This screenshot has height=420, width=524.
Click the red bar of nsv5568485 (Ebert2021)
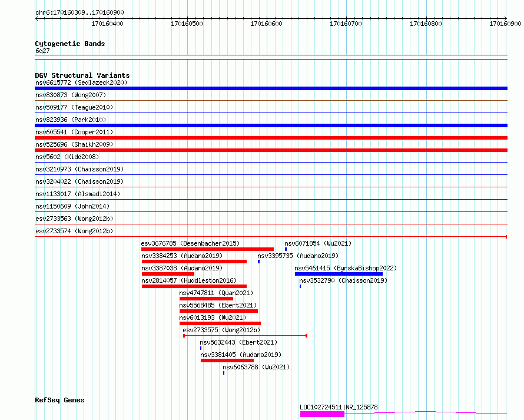click(x=218, y=311)
